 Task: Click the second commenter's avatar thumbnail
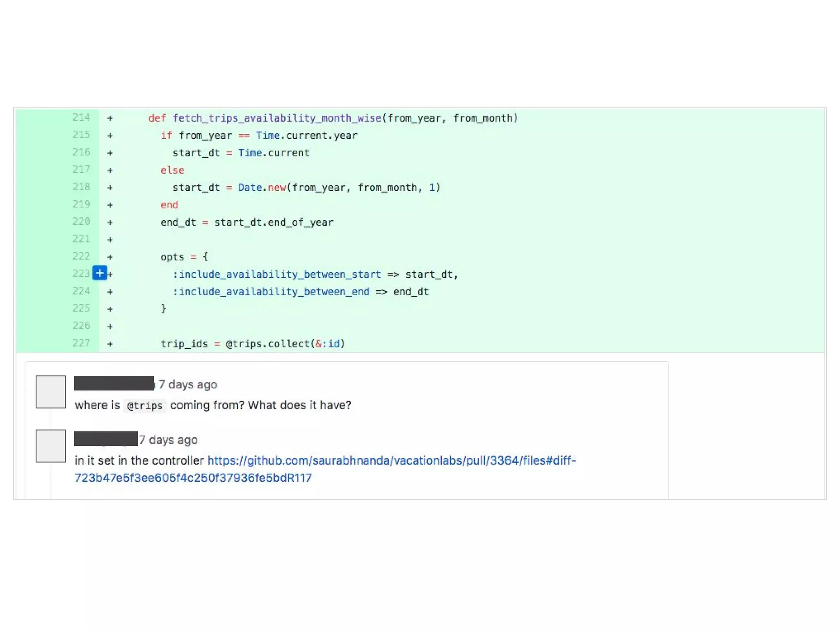pos(50,446)
